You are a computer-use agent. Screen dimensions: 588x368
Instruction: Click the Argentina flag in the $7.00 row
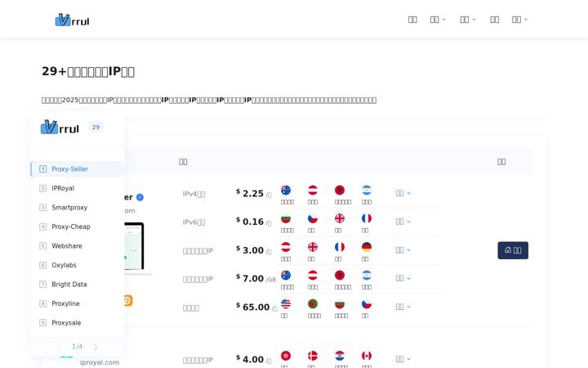(367, 276)
